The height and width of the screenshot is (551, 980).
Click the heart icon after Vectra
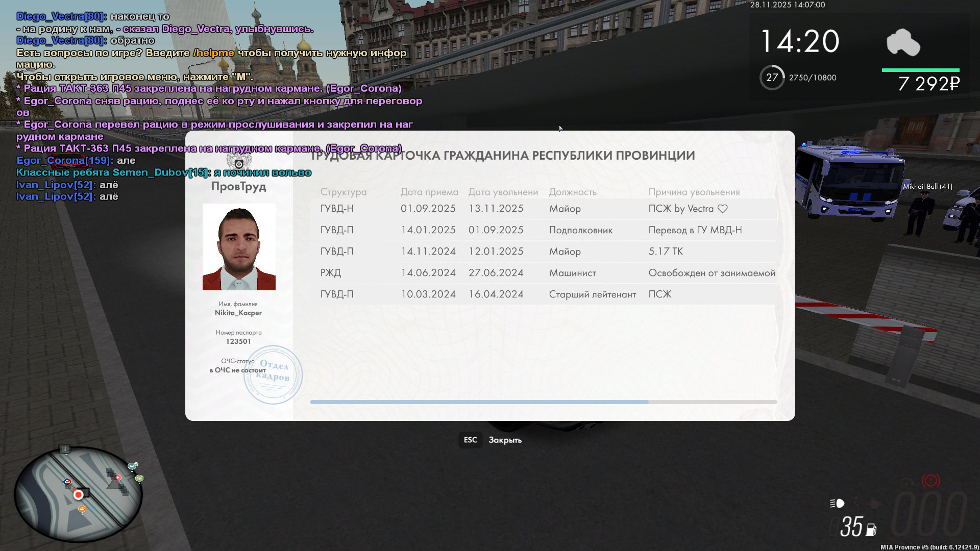click(x=722, y=209)
